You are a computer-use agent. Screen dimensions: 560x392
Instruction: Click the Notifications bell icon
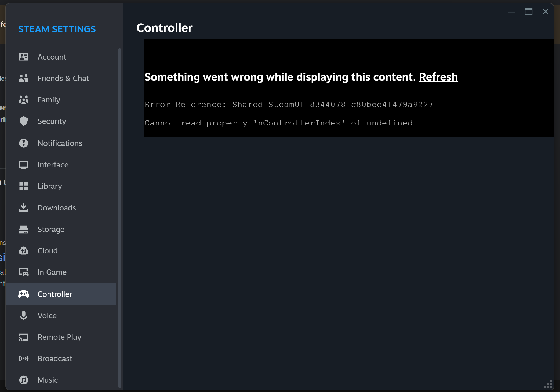point(24,143)
